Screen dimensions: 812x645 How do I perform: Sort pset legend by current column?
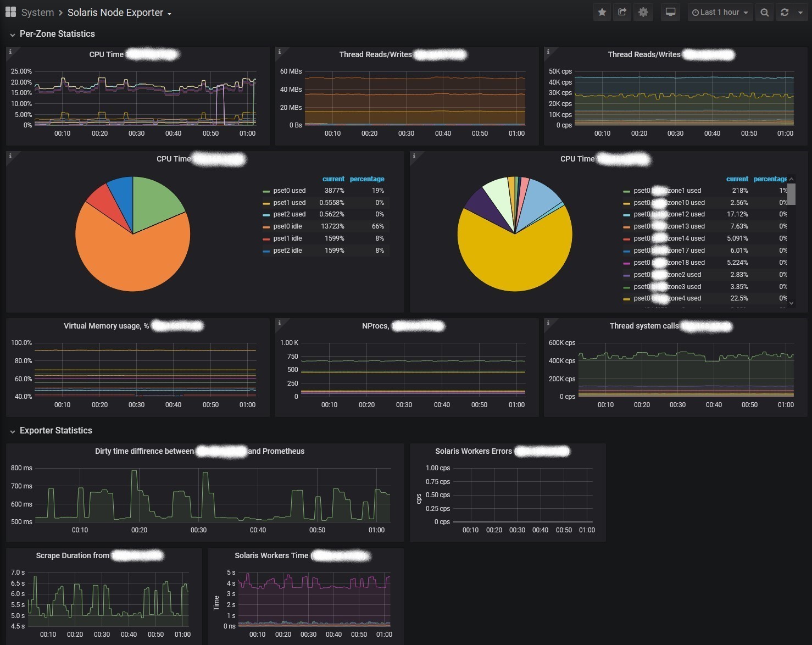coord(333,179)
